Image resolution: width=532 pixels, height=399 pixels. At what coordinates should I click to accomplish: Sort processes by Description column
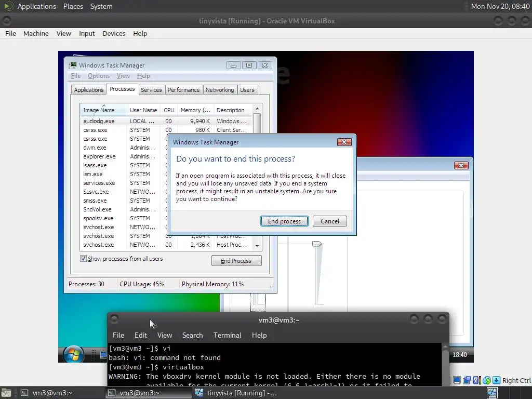click(x=233, y=110)
